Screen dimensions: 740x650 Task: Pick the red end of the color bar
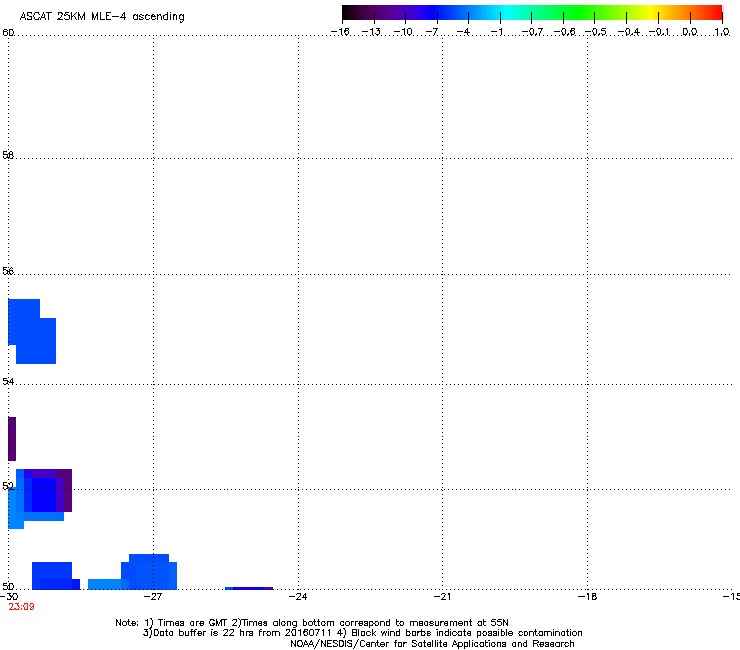[x=715, y=13]
